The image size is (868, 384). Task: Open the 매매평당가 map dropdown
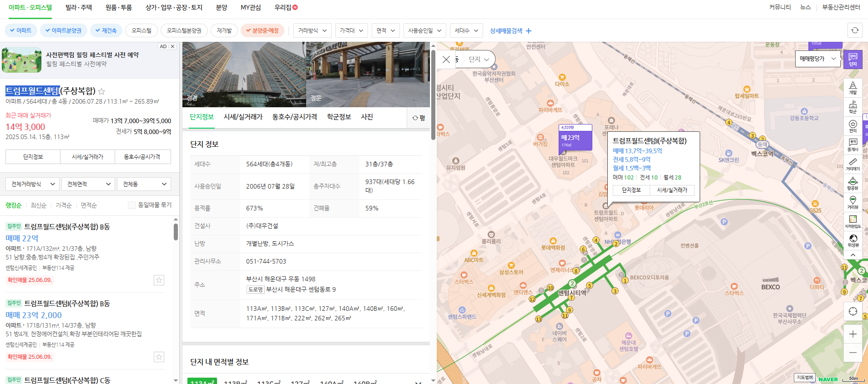(x=818, y=59)
